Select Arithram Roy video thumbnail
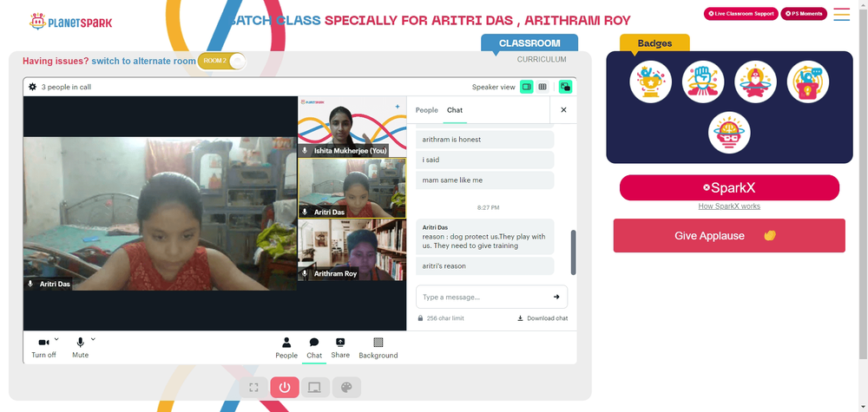The height and width of the screenshot is (412, 868). click(352, 250)
